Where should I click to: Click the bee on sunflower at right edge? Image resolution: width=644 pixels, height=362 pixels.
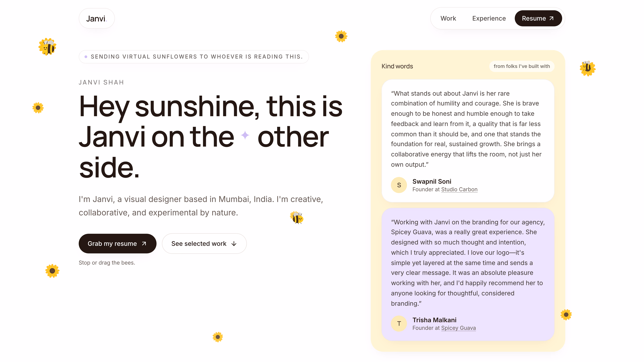pos(588,68)
